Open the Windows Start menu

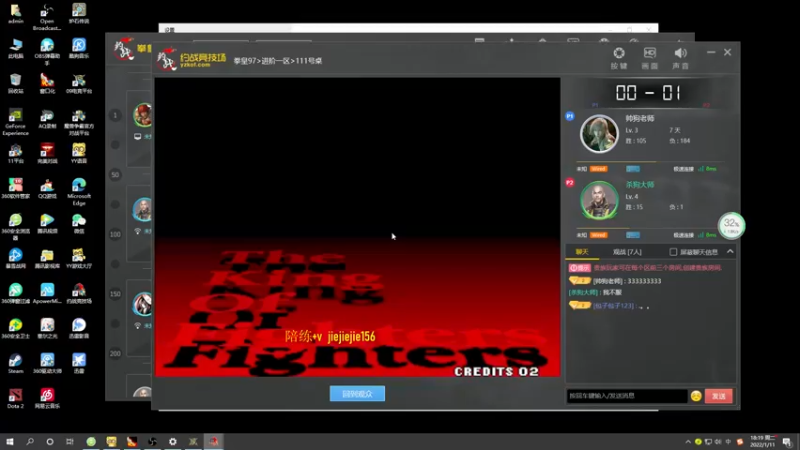point(10,442)
